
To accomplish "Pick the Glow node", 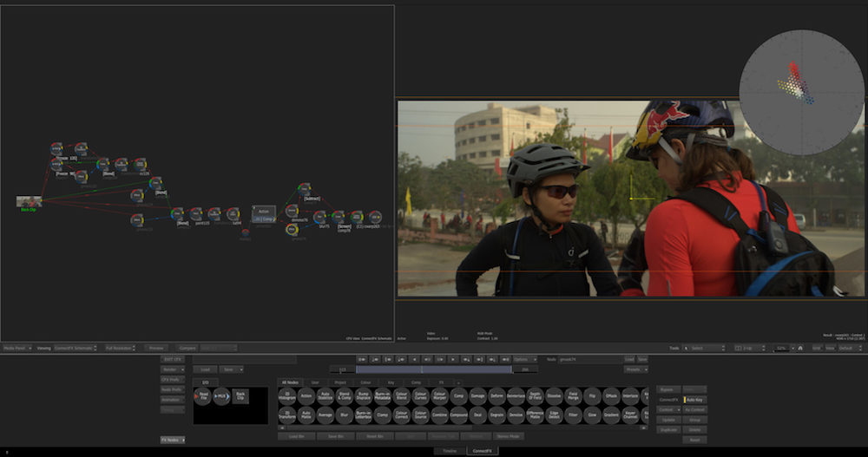I will [592, 415].
